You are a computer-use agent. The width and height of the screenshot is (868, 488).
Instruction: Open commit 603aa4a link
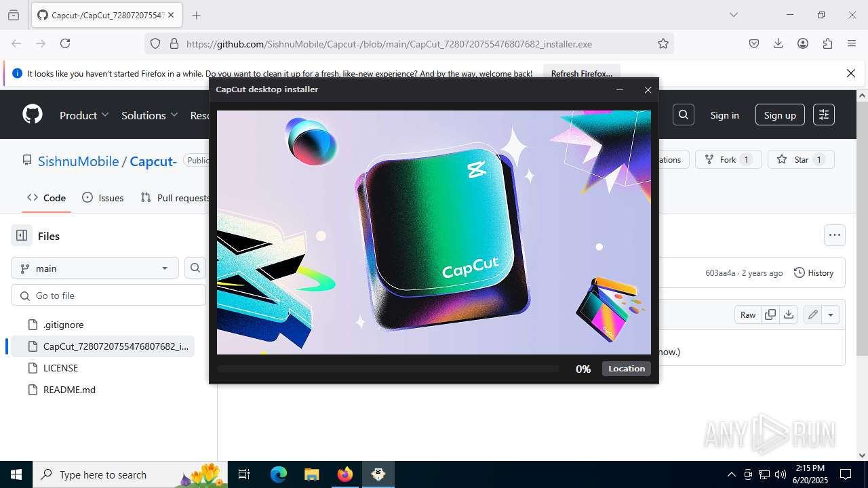click(x=720, y=273)
